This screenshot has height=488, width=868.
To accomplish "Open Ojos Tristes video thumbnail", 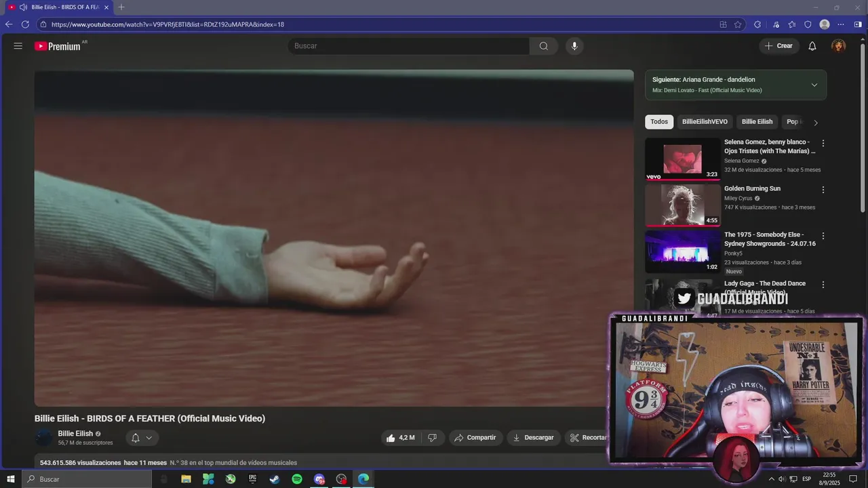I will click(683, 159).
